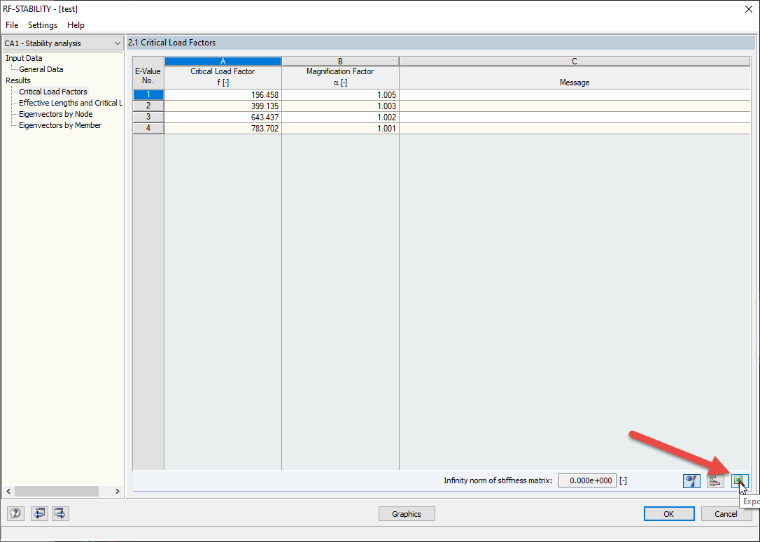Open Eigenvectors by Node results
The width and height of the screenshot is (760, 542).
point(56,114)
